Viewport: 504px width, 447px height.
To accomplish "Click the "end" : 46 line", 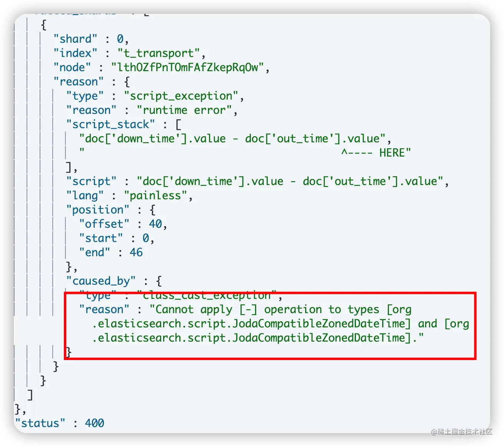I will 111,252.
